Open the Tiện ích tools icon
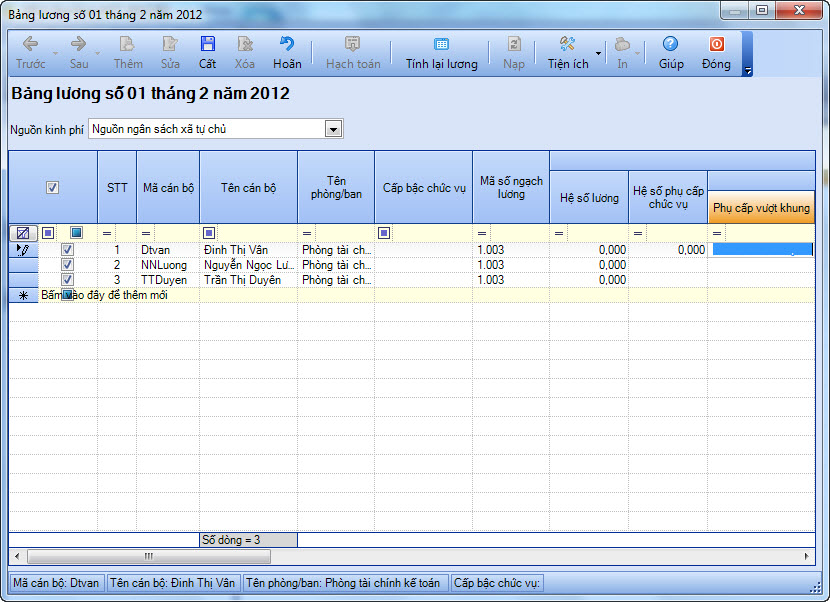 tap(567, 44)
